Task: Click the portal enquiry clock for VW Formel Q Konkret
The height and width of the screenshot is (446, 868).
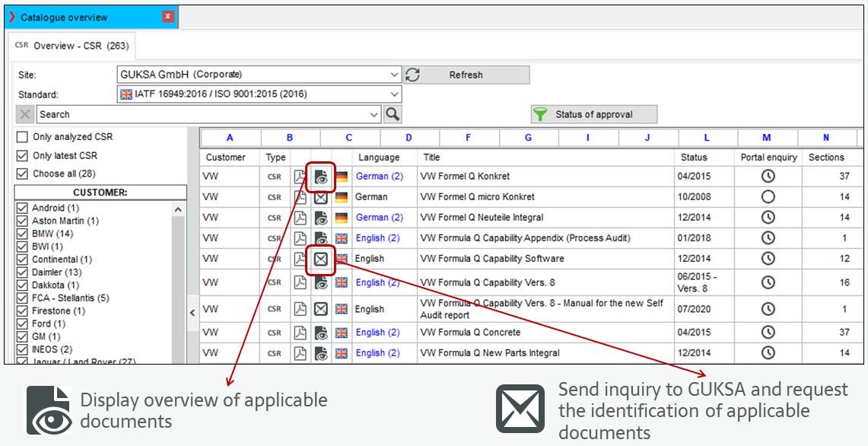Action: click(768, 176)
